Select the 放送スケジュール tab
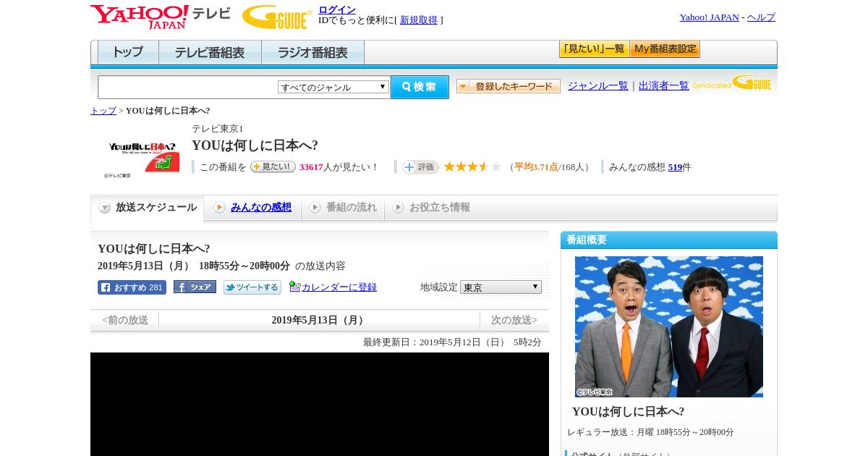This screenshot has height=456, width=868. tap(148, 208)
